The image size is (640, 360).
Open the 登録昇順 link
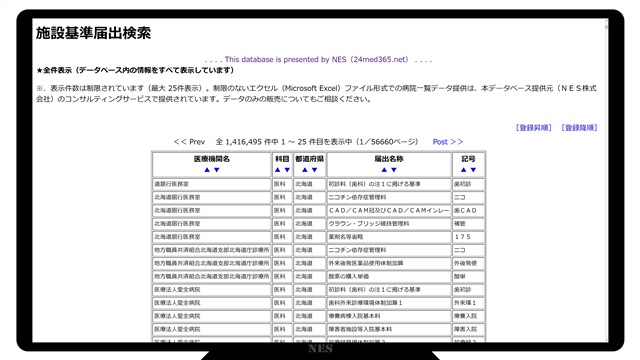pyautogui.click(x=533, y=128)
